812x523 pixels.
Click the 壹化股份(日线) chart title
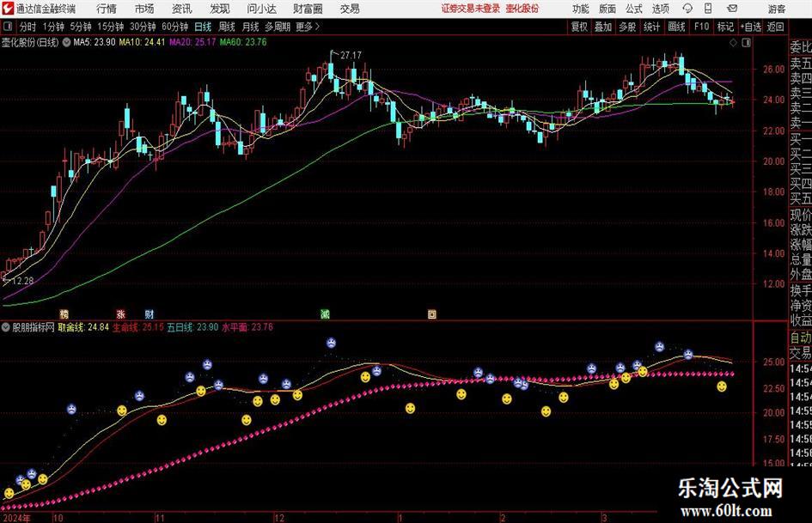[30, 42]
